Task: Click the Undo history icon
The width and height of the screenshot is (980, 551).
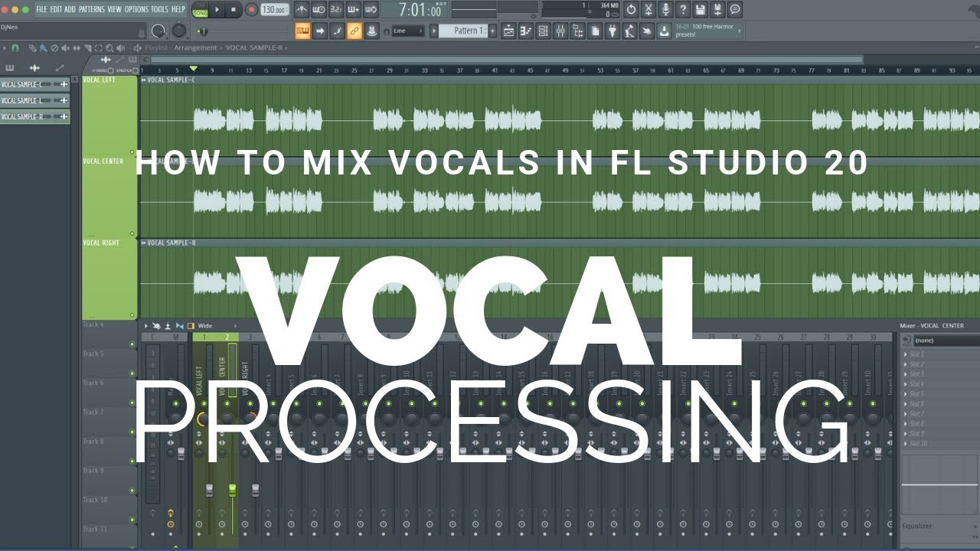Action: 631,10
